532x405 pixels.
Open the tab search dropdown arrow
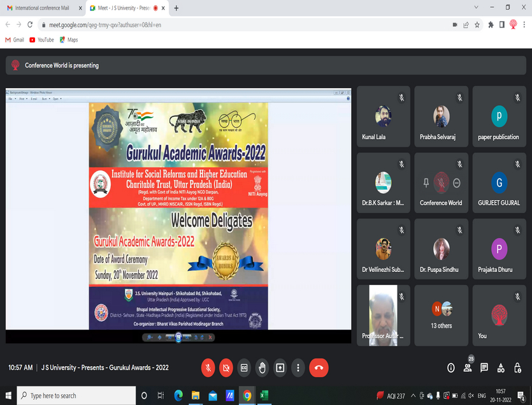click(x=476, y=7)
